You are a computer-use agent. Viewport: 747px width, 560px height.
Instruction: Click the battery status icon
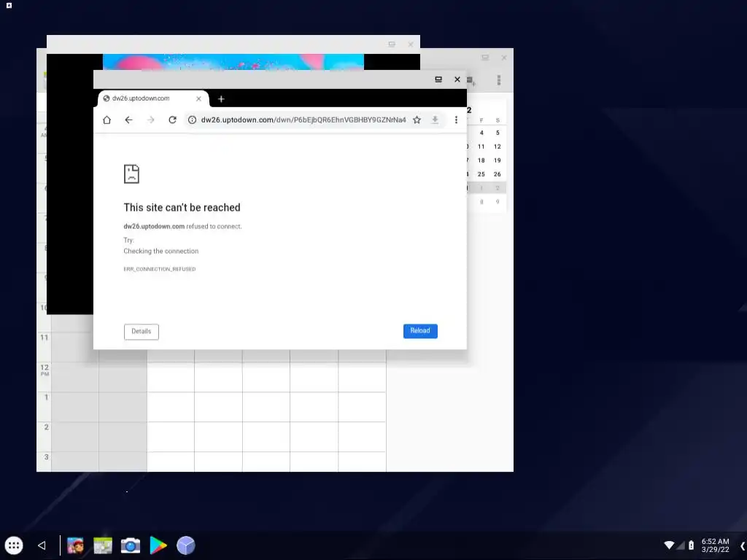(x=692, y=545)
